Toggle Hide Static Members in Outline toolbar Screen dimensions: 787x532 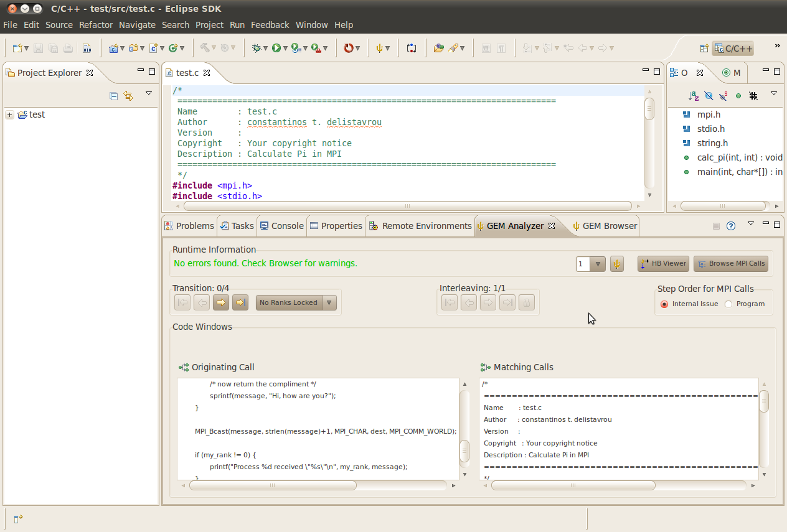click(723, 96)
